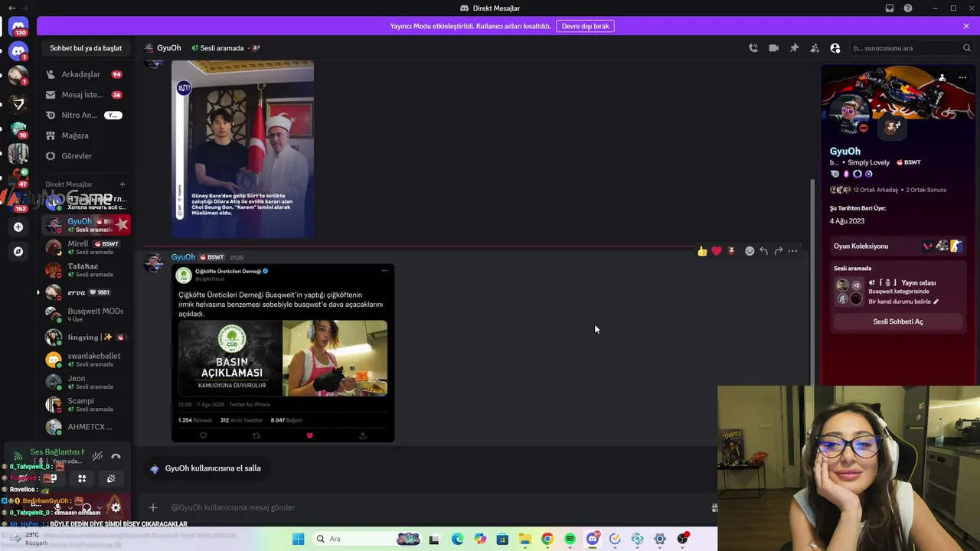Open the Jeon direct message
This screenshot has width=980, height=551.
[x=86, y=382]
